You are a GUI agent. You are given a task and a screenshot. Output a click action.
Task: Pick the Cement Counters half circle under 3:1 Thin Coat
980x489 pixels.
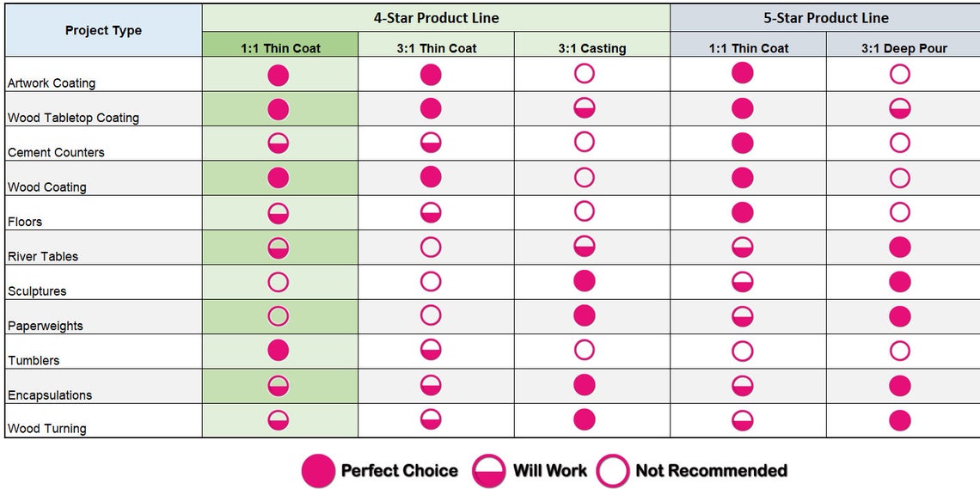[431, 143]
